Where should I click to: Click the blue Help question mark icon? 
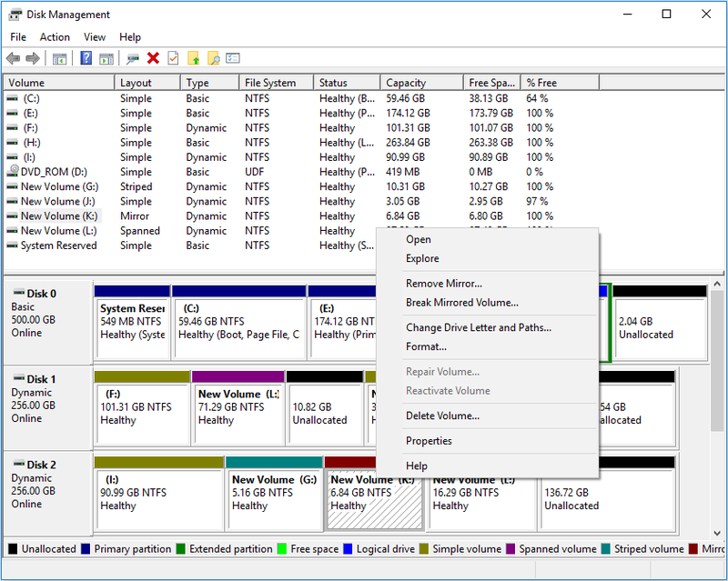pos(86,58)
